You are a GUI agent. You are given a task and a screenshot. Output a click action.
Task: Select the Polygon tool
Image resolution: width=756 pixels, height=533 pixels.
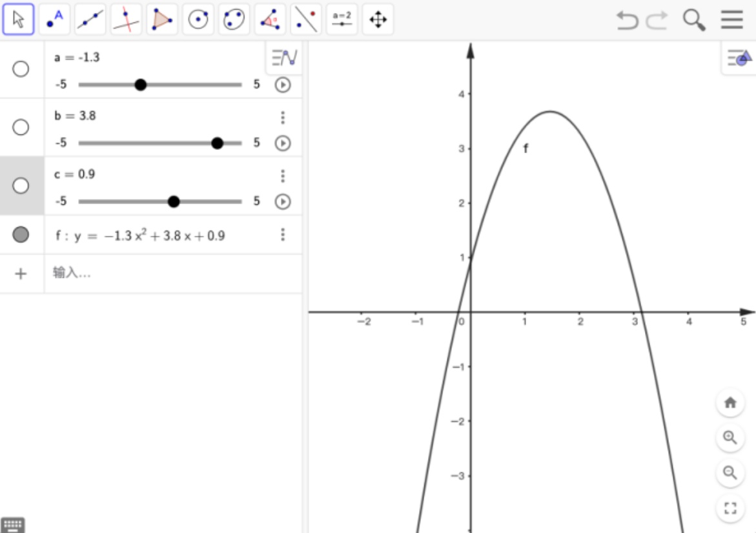pyautogui.click(x=162, y=20)
